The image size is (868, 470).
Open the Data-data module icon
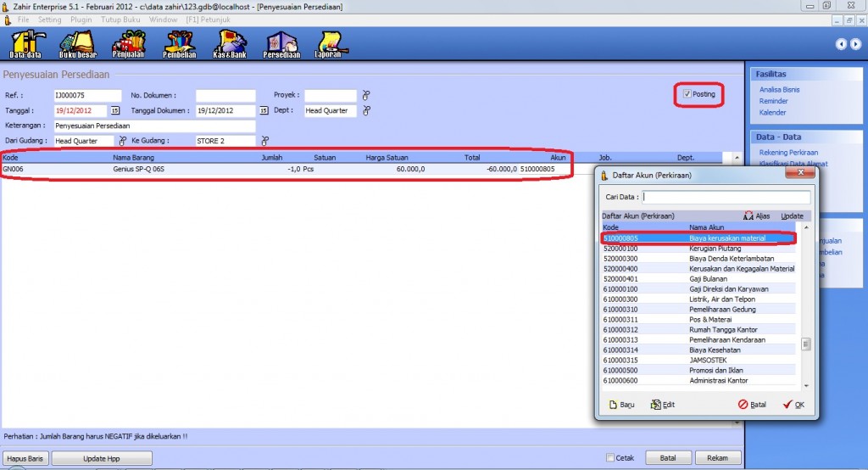(x=25, y=44)
